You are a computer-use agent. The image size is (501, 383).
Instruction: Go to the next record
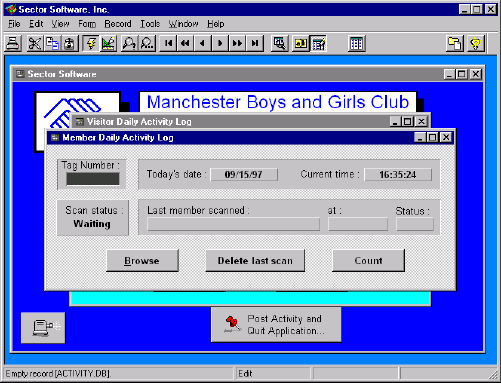tap(220, 43)
